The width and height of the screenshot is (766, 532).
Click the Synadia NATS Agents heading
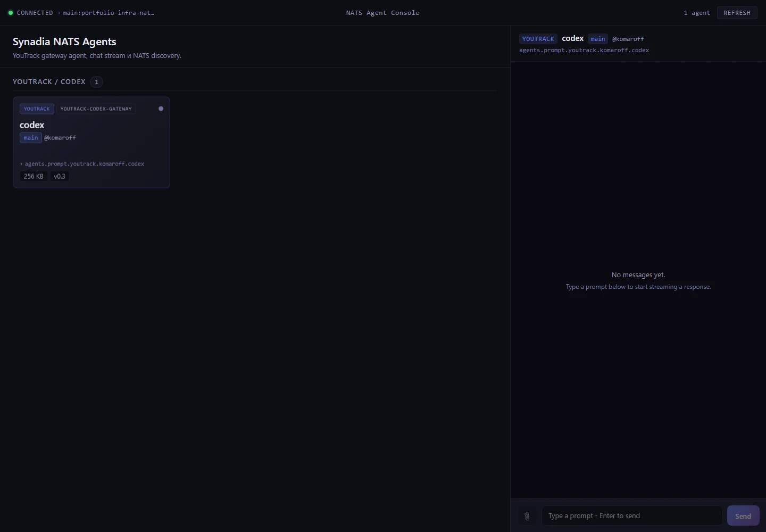point(64,41)
